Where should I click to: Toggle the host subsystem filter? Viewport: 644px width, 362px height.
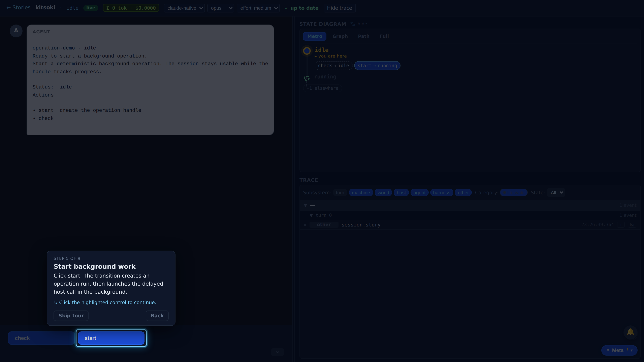[x=401, y=193]
